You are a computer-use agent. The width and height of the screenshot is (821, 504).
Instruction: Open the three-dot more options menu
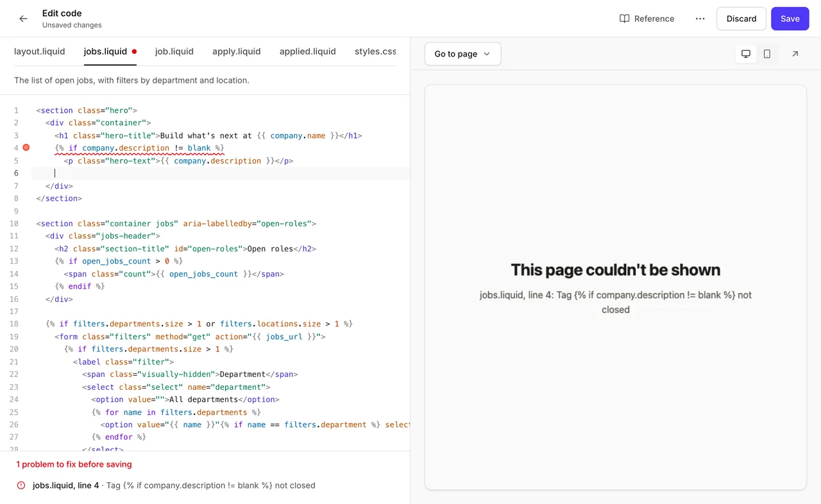coord(700,19)
